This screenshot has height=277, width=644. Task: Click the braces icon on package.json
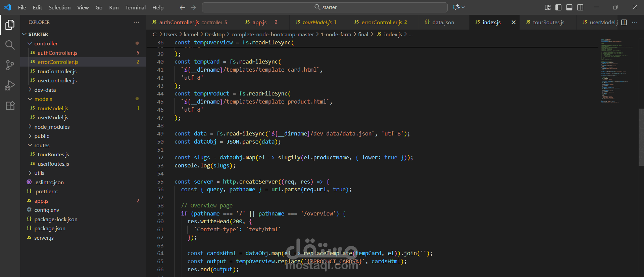[29, 228]
